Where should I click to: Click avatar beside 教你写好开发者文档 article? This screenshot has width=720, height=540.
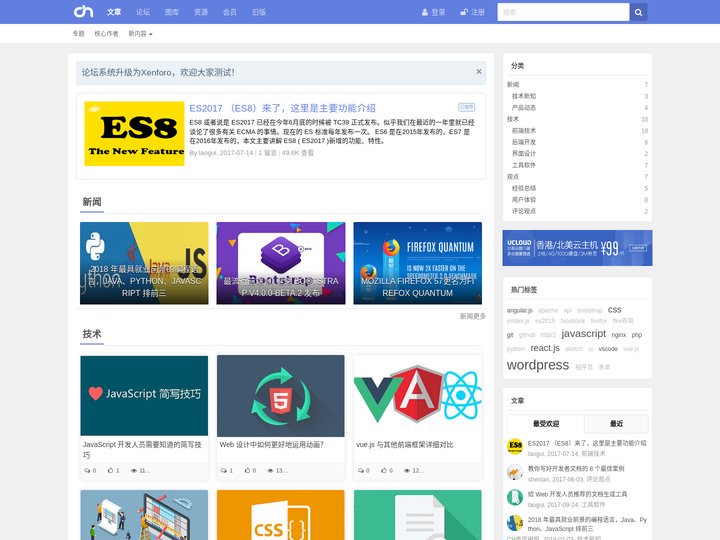point(515,472)
